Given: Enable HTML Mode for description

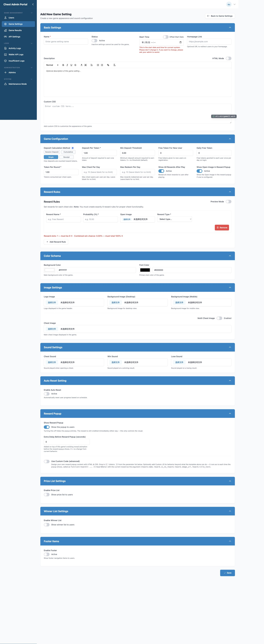Looking at the screenshot, I should click(x=228, y=58).
